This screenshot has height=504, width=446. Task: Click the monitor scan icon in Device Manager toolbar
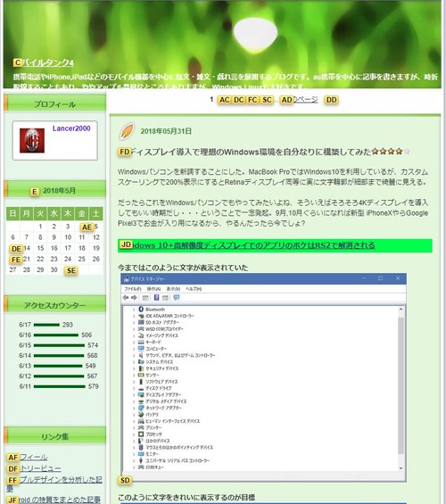[177, 298]
